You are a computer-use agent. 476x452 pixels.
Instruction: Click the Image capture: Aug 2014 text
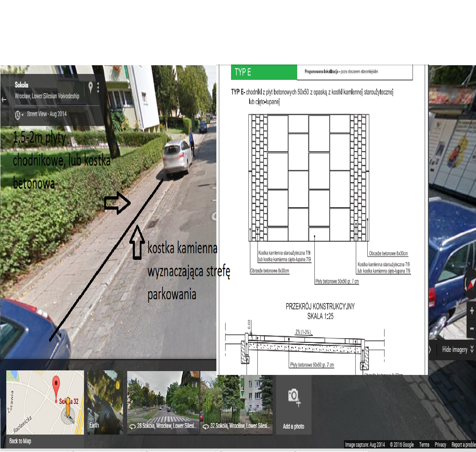[365, 445]
